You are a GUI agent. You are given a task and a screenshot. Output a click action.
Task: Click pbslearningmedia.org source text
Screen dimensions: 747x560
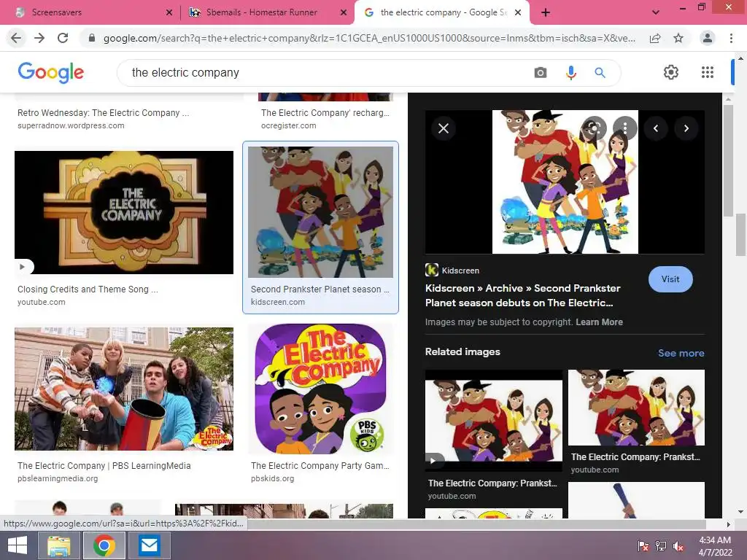coord(58,478)
